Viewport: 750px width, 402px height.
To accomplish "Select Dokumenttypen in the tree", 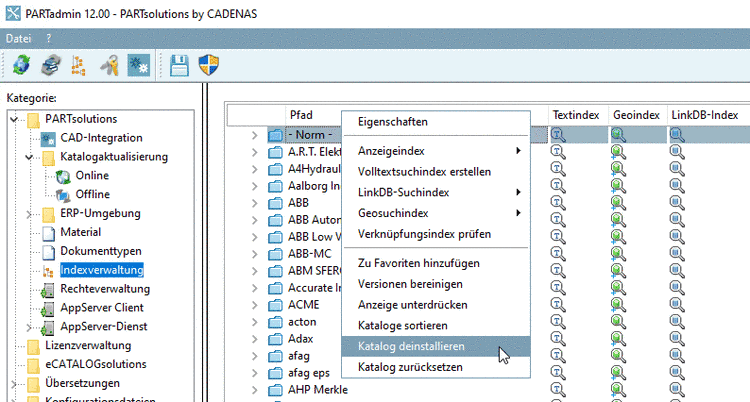I will click(101, 251).
